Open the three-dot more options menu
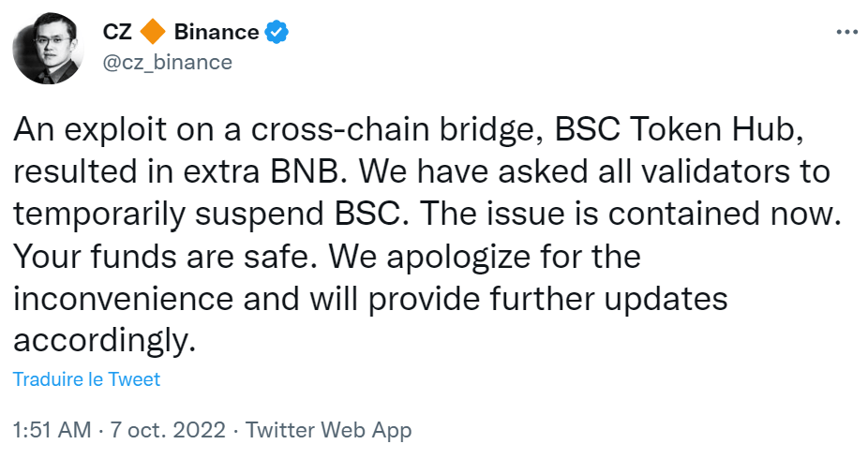The height and width of the screenshot is (459, 868). click(846, 32)
